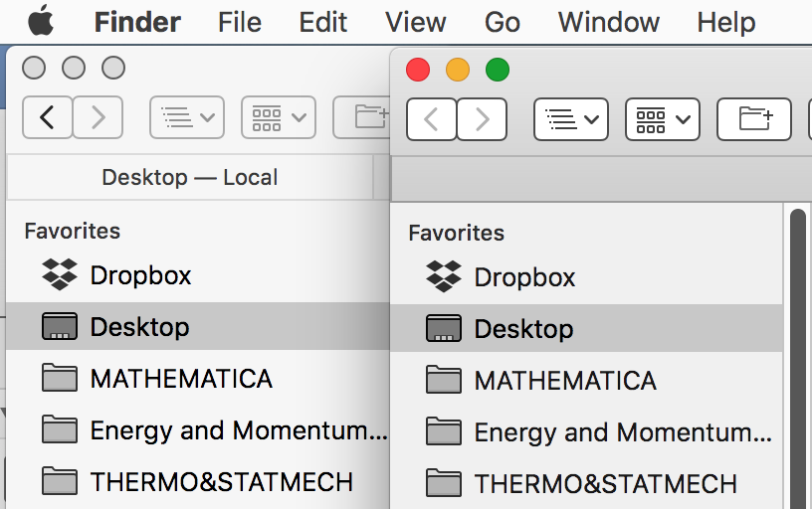Go back in the front Finder window

432,119
